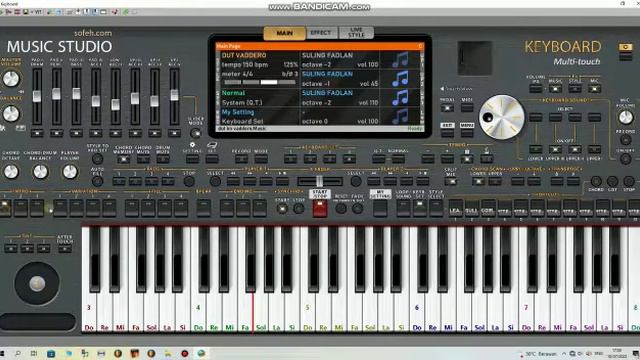Click the COR shortcut button

[x=488, y=208]
